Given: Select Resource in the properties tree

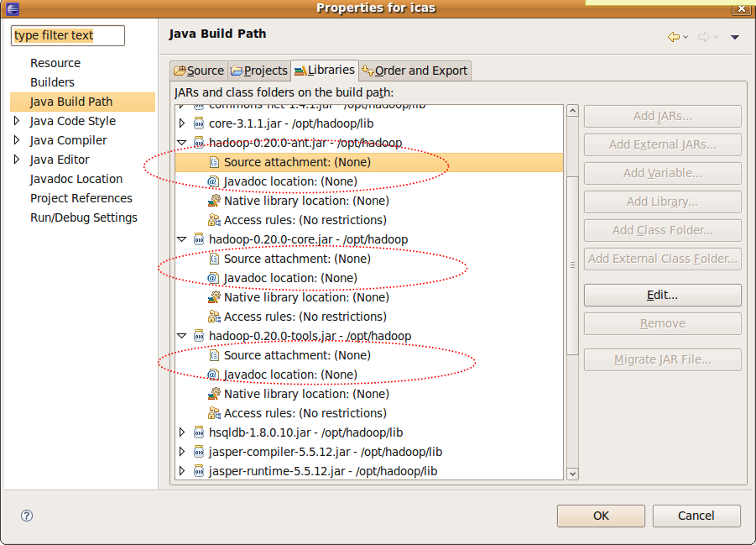Looking at the screenshot, I should [55, 63].
